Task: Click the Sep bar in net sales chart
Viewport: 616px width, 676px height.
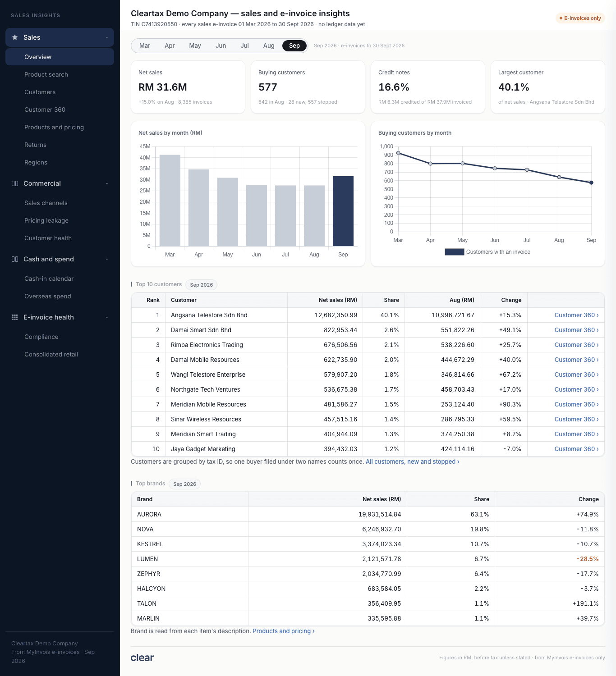Action: 343,211
